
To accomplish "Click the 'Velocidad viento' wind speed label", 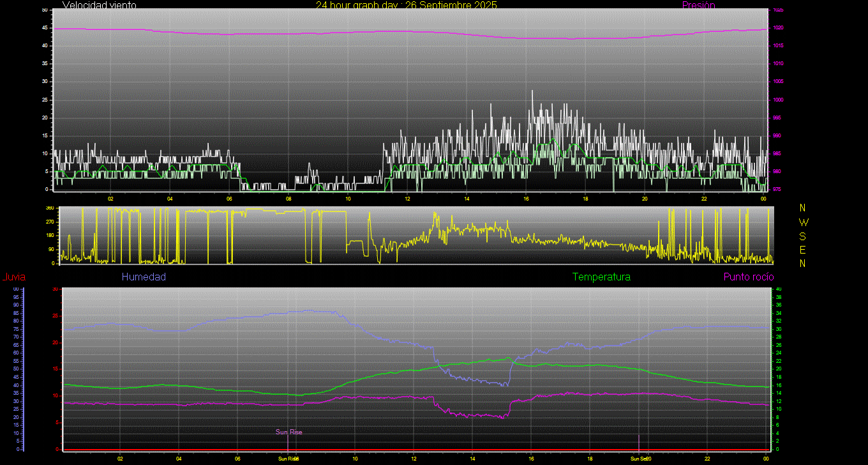I will (x=99, y=5).
